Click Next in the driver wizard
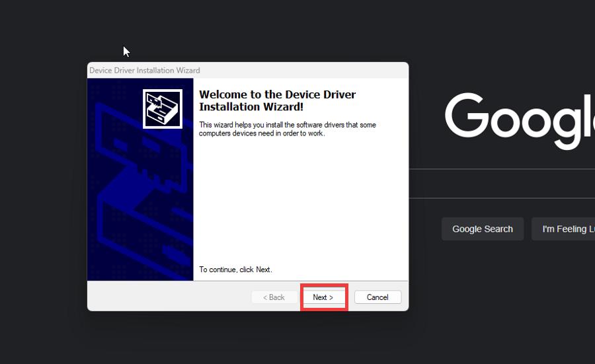 point(323,297)
